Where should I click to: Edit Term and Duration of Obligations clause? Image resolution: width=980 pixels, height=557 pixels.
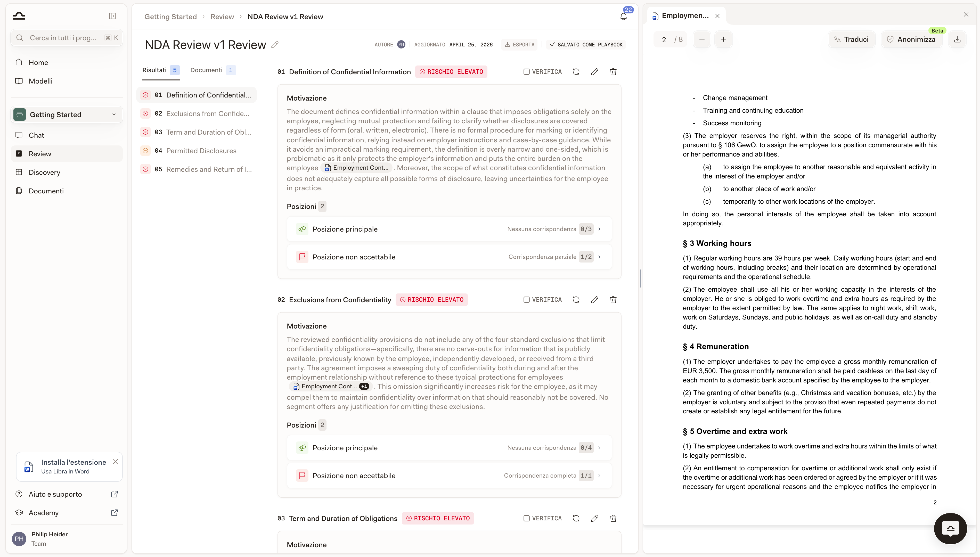tap(594, 518)
